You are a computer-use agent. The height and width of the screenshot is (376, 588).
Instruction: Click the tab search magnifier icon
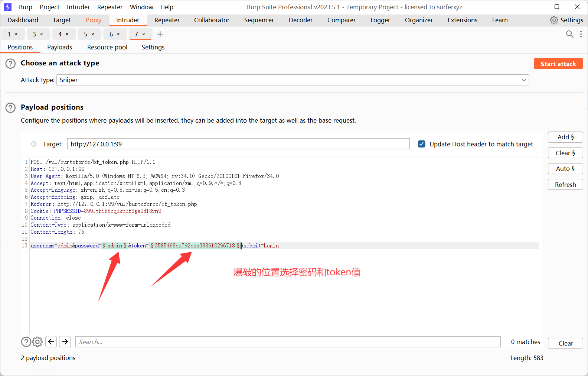569,34
